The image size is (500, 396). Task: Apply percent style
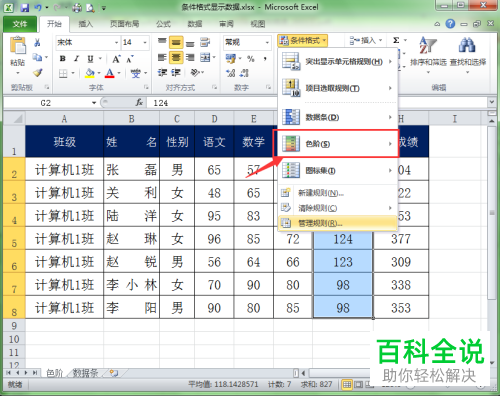pyautogui.click(x=250, y=59)
